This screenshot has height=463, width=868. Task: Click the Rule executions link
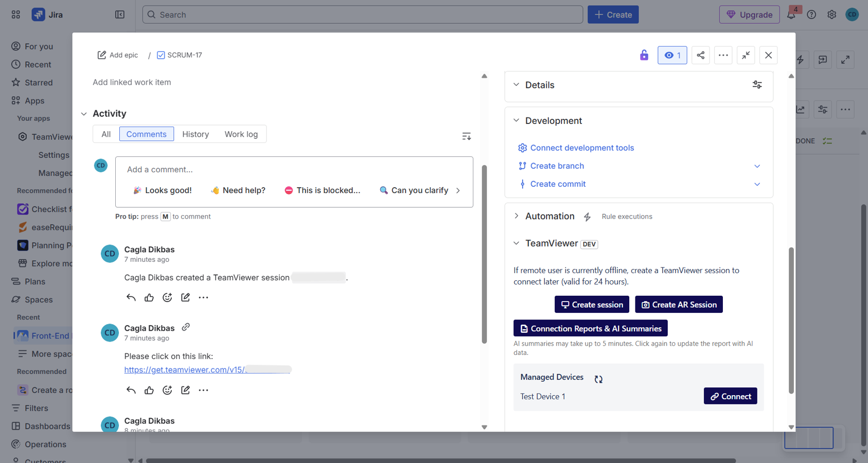point(627,217)
